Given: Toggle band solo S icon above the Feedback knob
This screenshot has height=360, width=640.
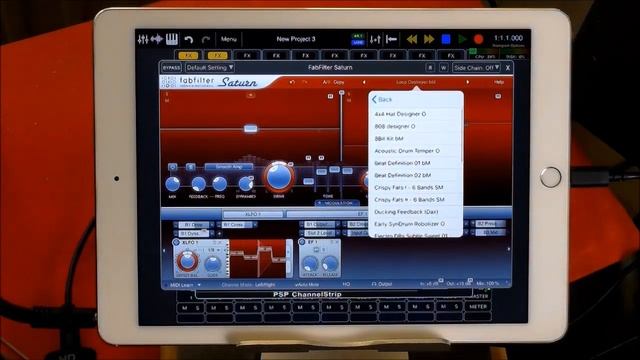Looking at the screenshot, I should (190, 167).
